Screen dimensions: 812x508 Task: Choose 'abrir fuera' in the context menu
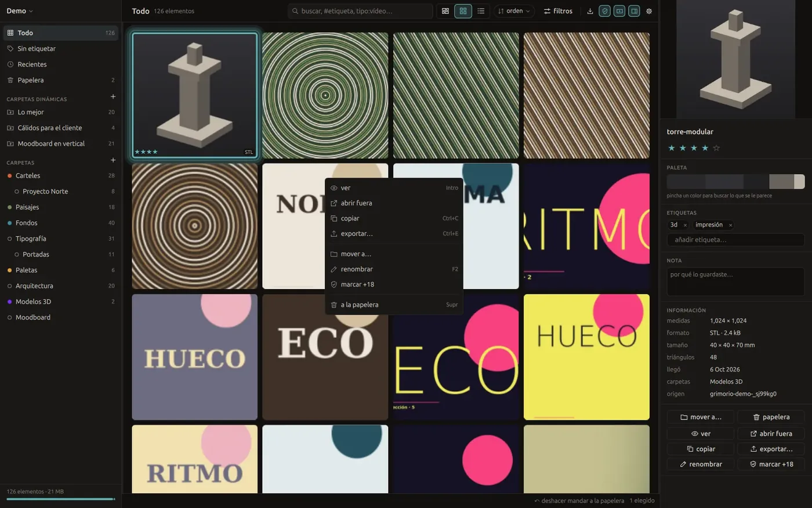pos(394,203)
